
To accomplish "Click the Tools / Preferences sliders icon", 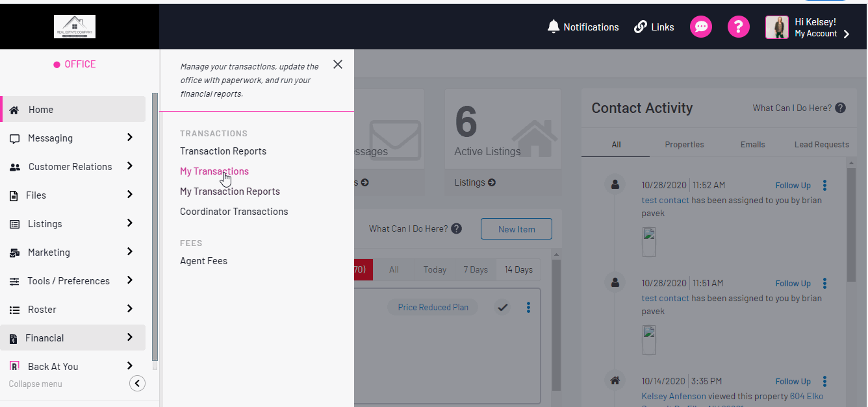I will click(x=14, y=281).
